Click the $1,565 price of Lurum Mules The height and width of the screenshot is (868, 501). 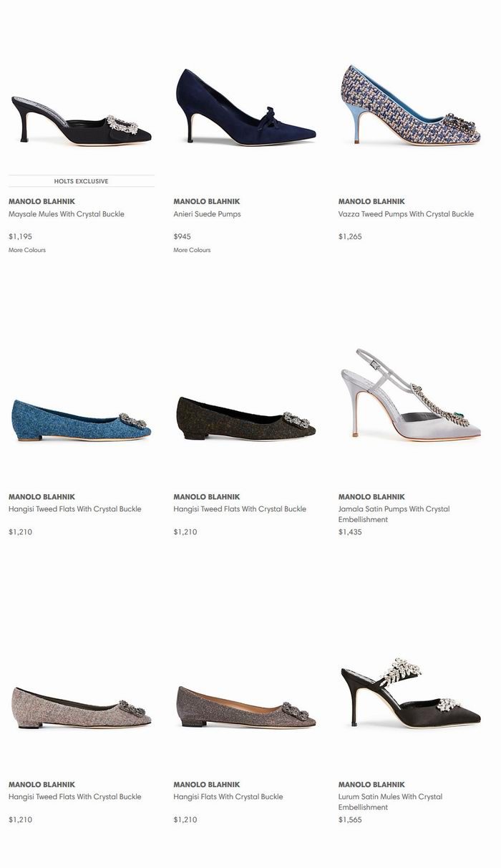tap(350, 820)
